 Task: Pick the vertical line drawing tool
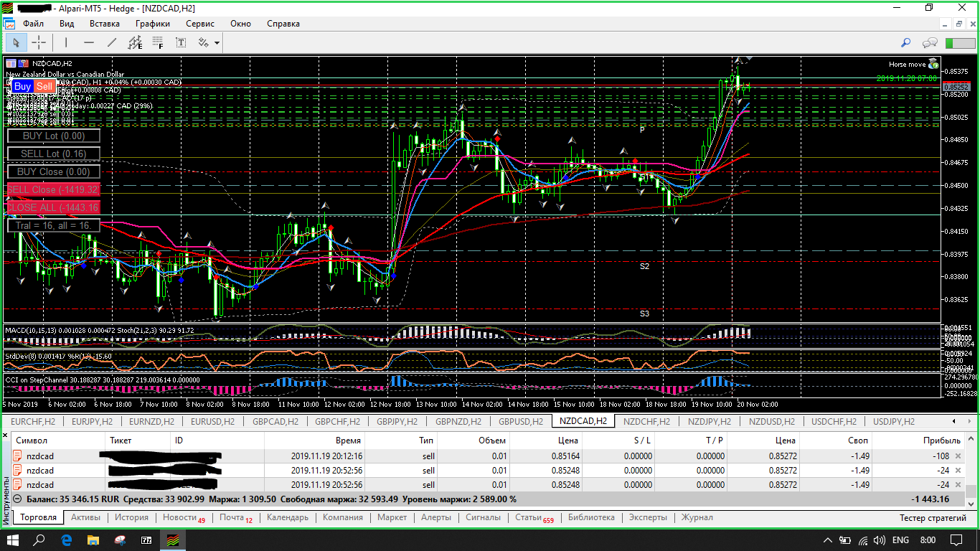click(66, 42)
